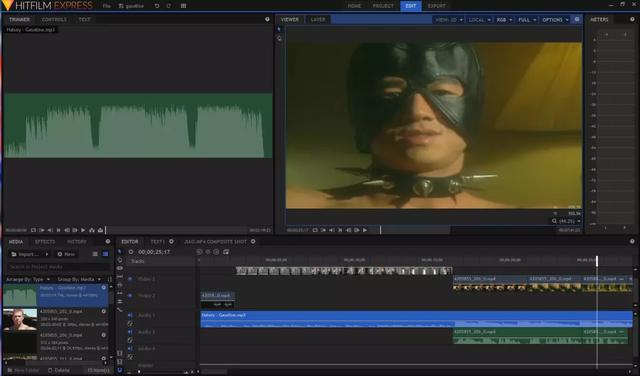Viewport: 640px width, 376px height.
Task: Open the JIAO.MP4 COMPOSITE SHOT tab
Action: pos(215,242)
